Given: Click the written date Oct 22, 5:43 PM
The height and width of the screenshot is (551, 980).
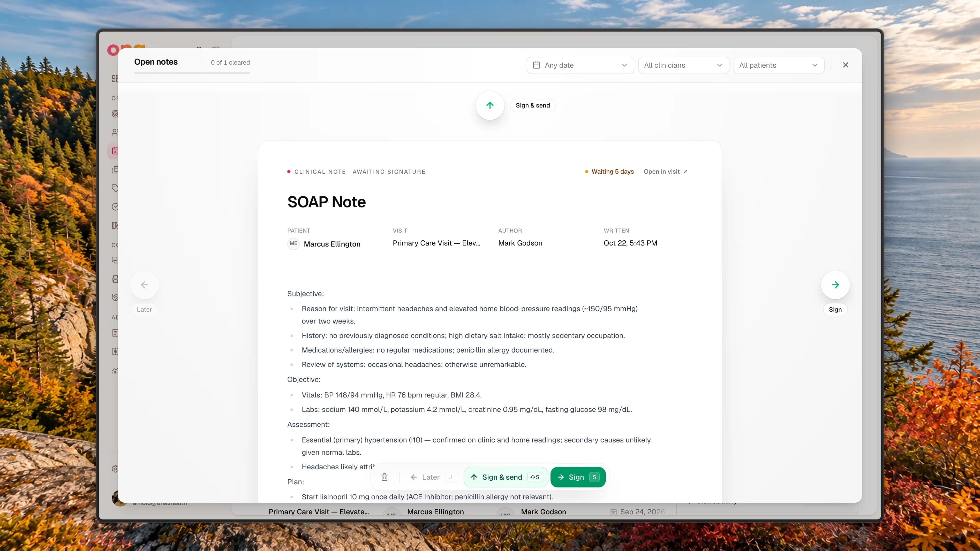Looking at the screenshot, I should coord(630,243).
